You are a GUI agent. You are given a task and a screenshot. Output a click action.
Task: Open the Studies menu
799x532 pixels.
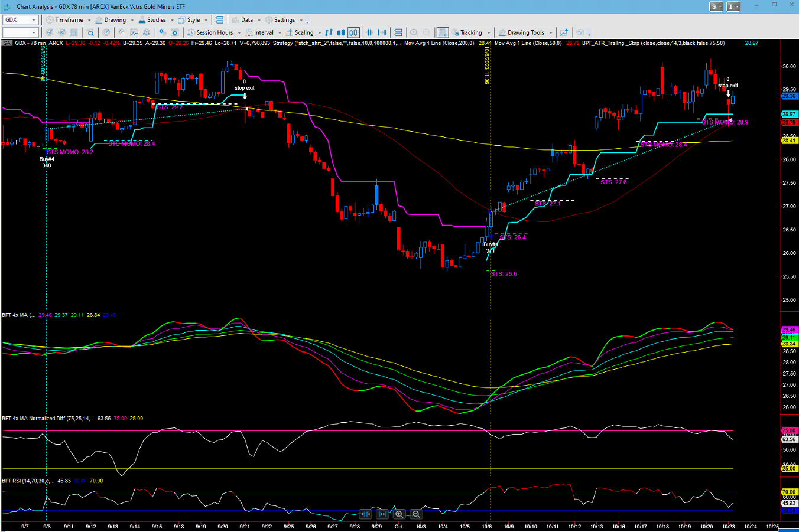(x=152, y=20)
